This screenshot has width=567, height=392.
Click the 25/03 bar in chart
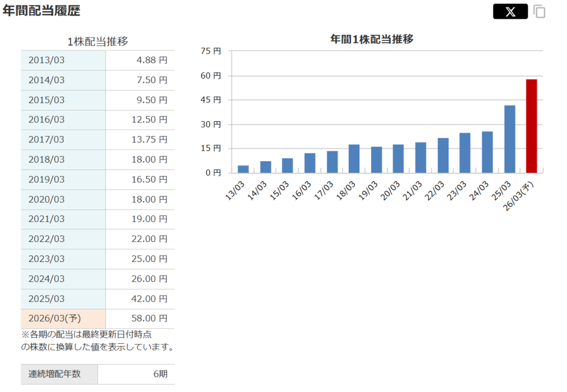pyautogui.click(x=509, y=139)
